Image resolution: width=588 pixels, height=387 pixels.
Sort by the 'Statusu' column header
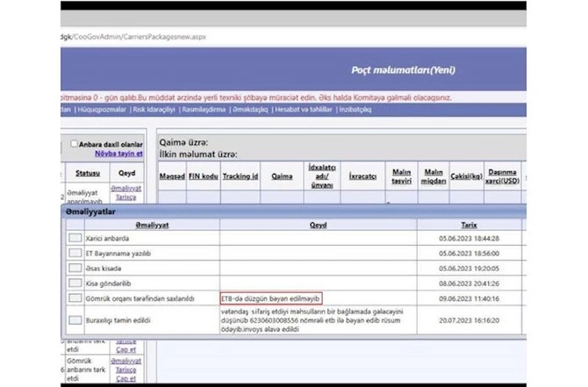pyautogui.click(x=88, y=173)
